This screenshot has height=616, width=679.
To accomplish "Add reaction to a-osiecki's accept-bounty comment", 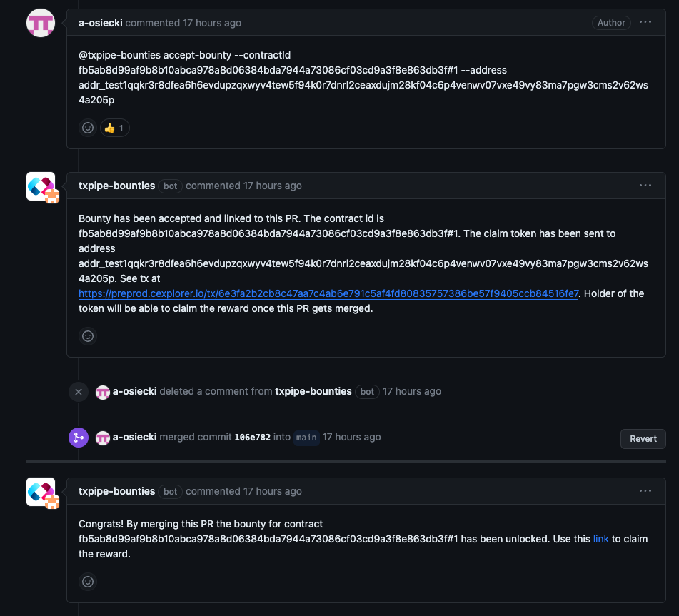I will (88, 128).
